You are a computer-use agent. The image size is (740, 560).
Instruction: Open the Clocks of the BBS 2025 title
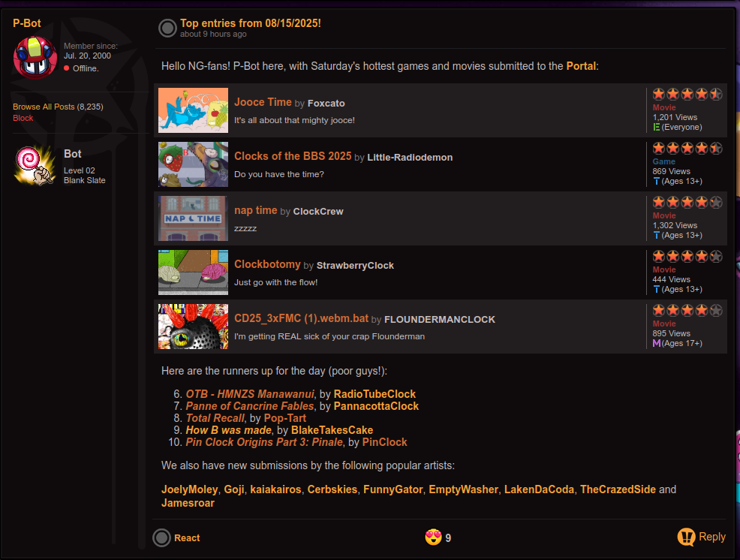pos(293,156)
